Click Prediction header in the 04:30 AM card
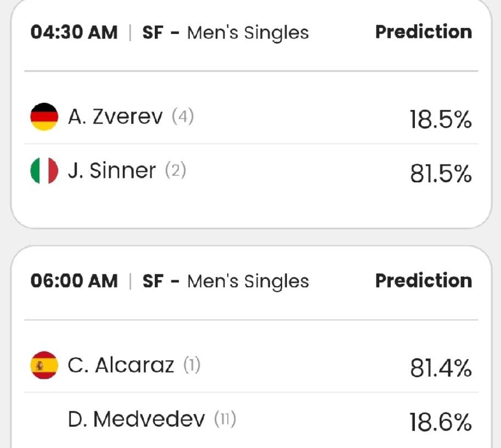The height and width of the screenshot is (448, 501). tap(423, 32)
